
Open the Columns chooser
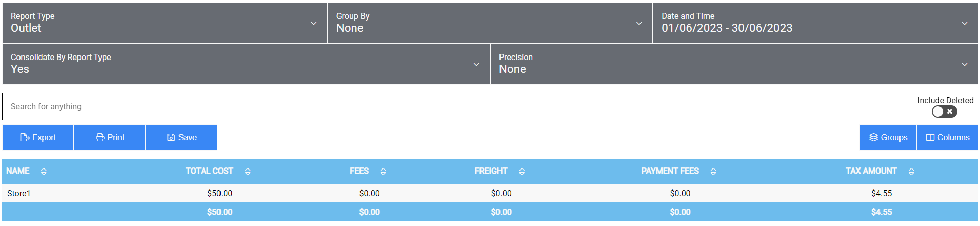[947, 138]
